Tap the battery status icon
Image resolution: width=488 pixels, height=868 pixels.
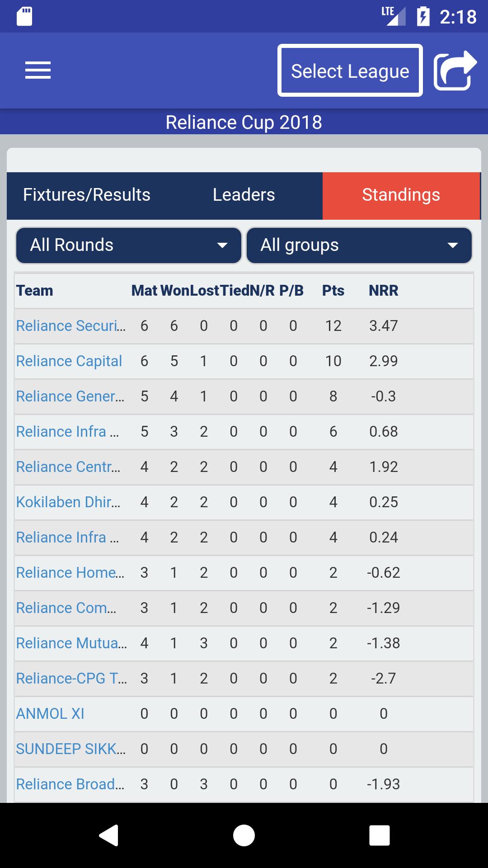point(423,17)
